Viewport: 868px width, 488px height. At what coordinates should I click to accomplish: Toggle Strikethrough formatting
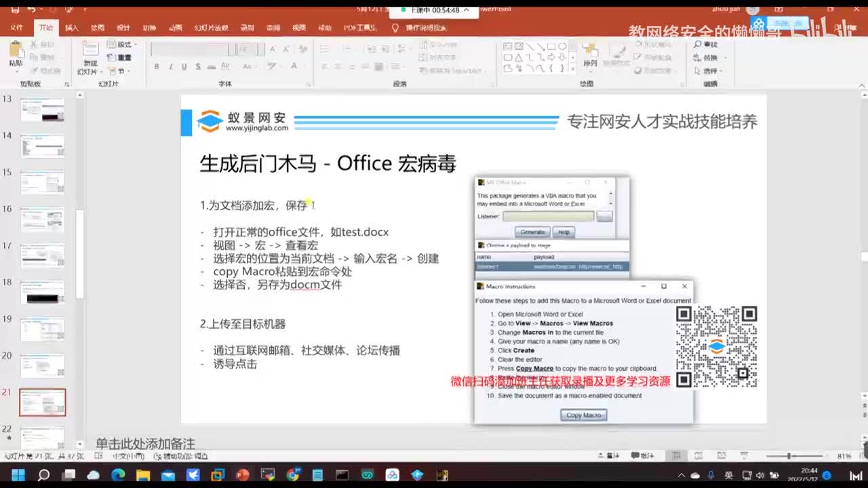tap(211, 66)
